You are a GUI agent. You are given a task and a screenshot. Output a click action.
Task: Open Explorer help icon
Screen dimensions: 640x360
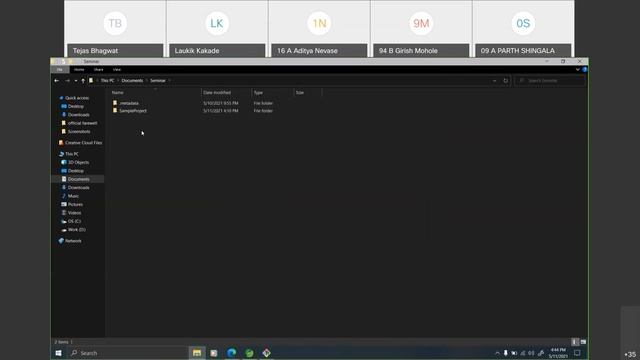click(x=584, y=70)
